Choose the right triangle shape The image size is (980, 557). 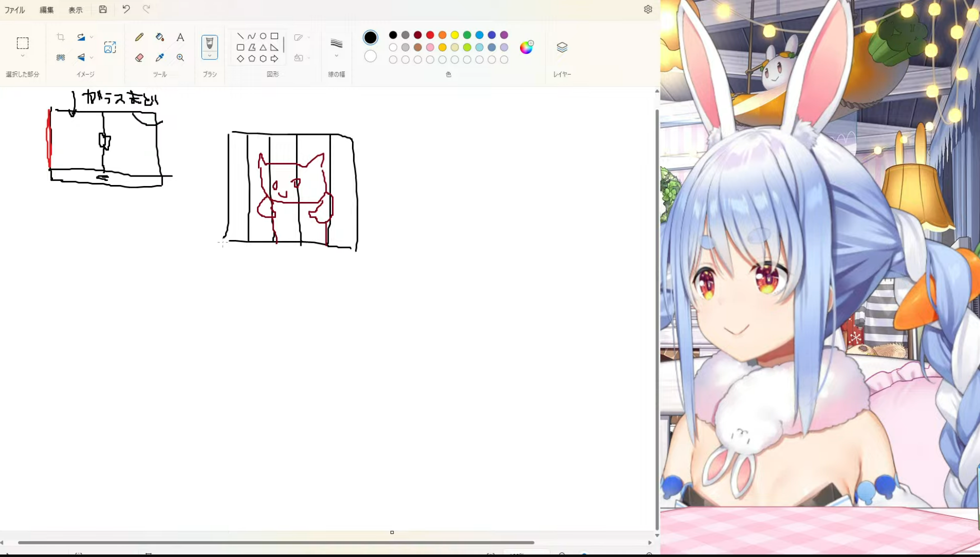click(x=274, y=47)
